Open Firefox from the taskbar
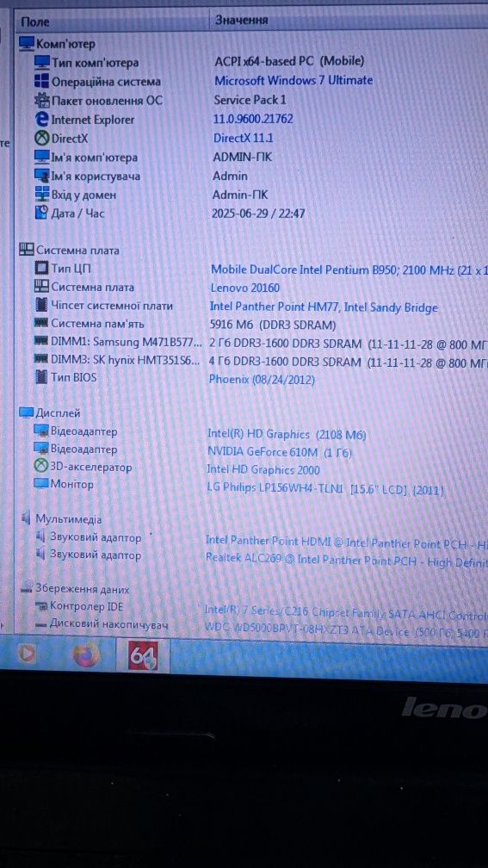Image resolution: width=488 pixels, height=868 pixels. [87, 654]
